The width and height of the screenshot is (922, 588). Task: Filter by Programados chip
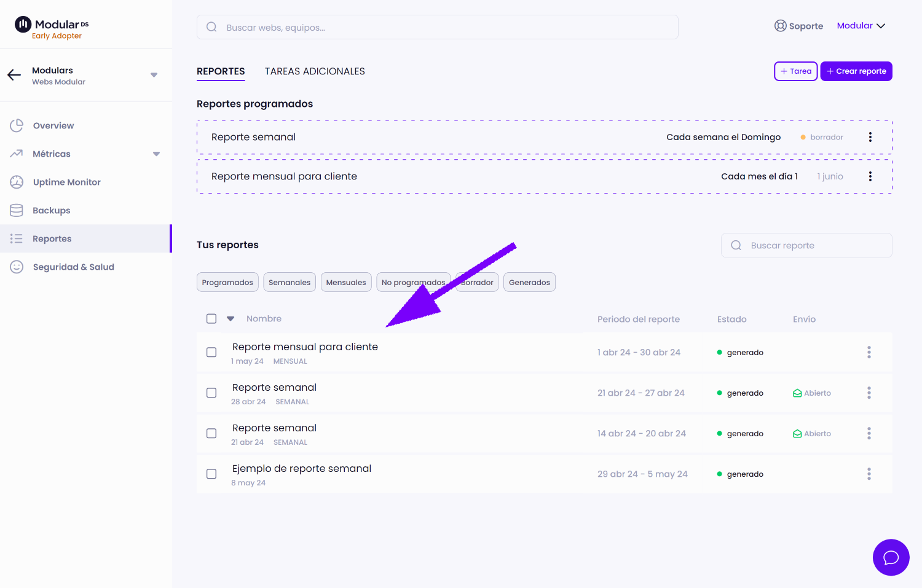click(227, 282)
